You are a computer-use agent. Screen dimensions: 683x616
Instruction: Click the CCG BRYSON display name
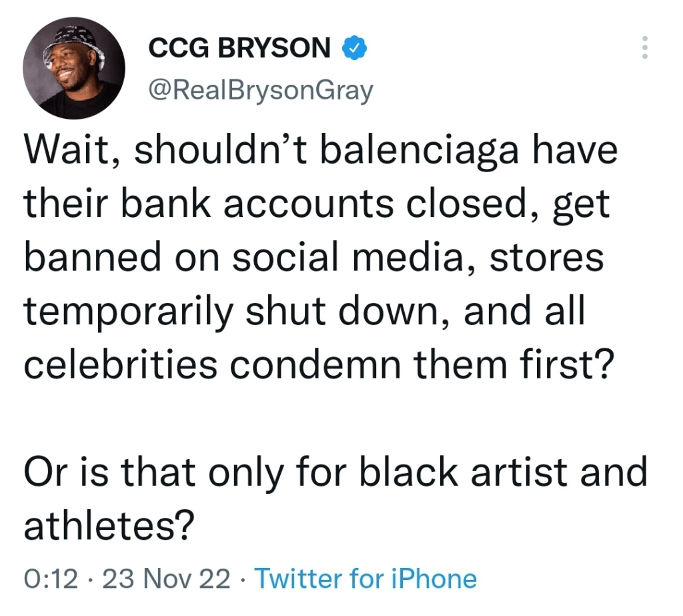coord(239,47)
